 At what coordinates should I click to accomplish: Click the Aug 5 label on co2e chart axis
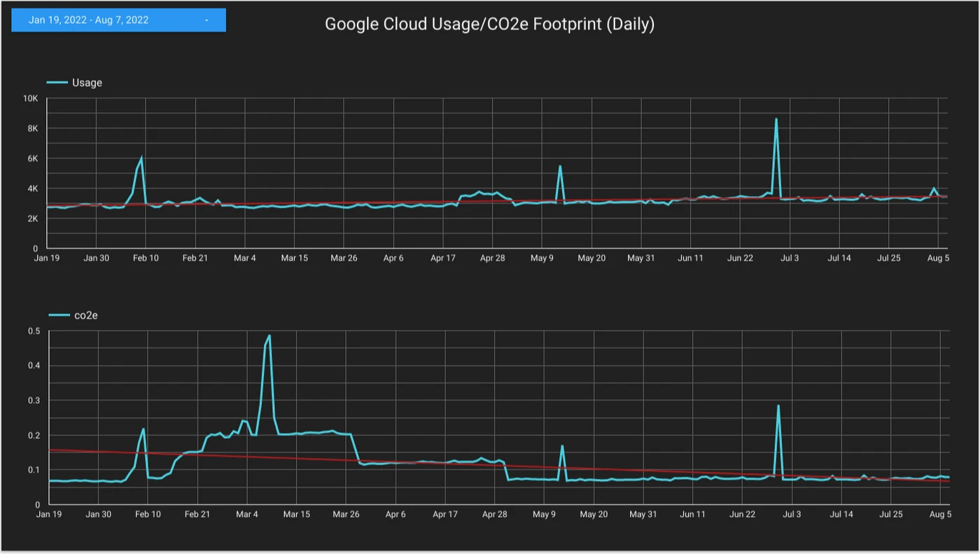940,515
